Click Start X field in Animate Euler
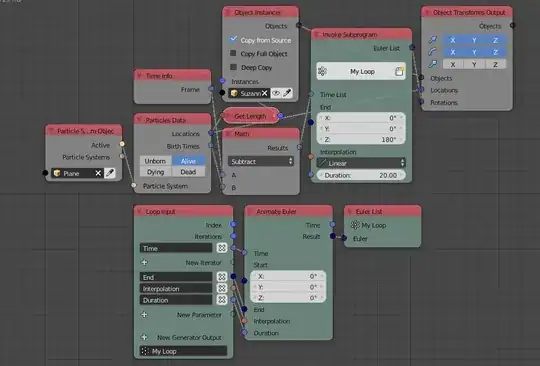Screen dimensions: 540x366 tap(288, 276)
